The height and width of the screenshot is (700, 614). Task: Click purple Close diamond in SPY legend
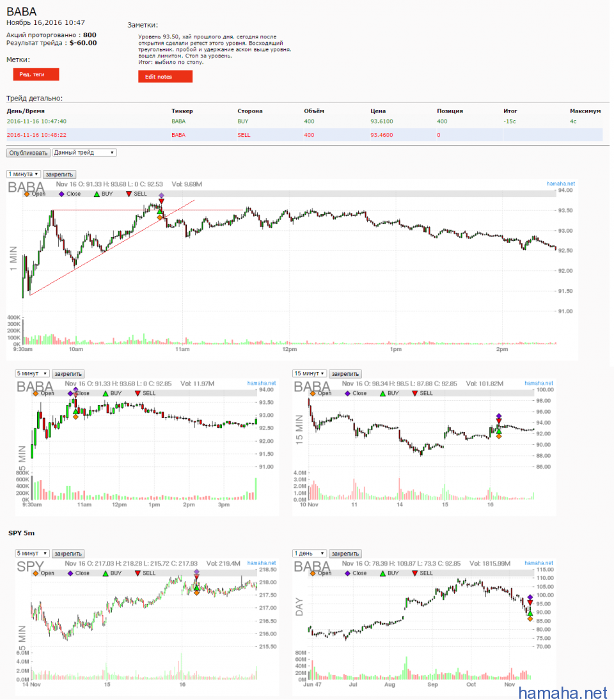coord(70,573)
